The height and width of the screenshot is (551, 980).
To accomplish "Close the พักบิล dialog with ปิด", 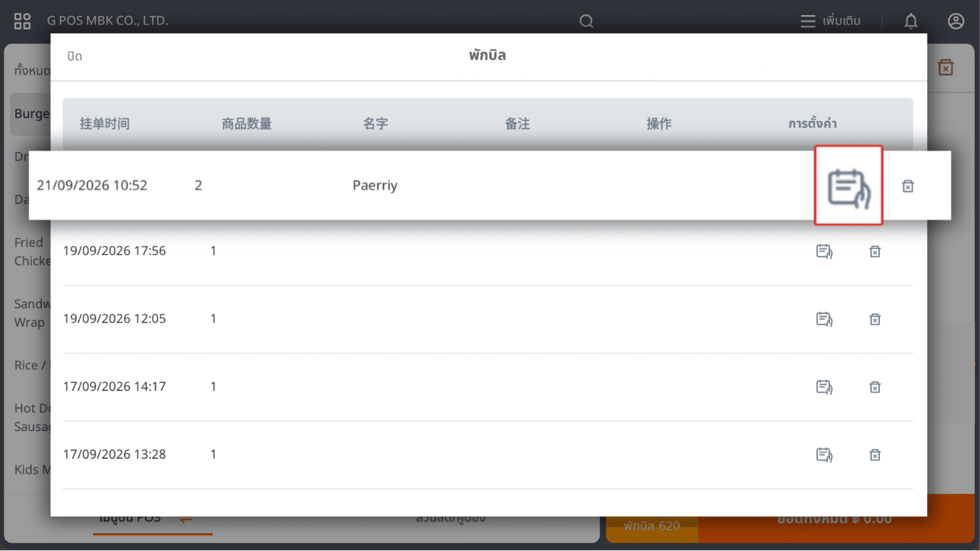I will click(75, 56).
